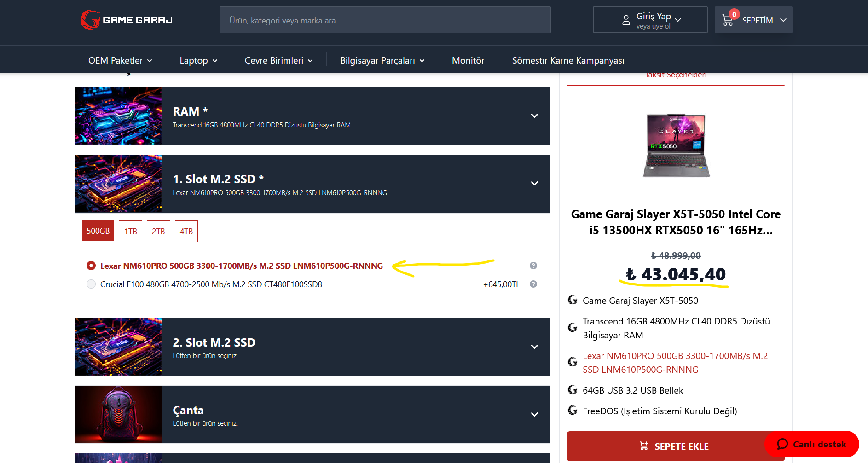The image size is (868, 463).
Task: Click Game Garaj Slayer X5T-5050 summary item
Action: 640,301
